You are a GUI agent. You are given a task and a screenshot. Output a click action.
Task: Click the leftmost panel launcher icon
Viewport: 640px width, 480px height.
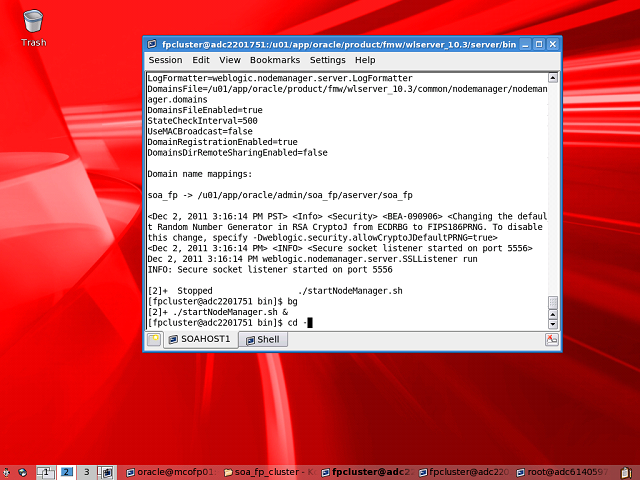(6, 473)
